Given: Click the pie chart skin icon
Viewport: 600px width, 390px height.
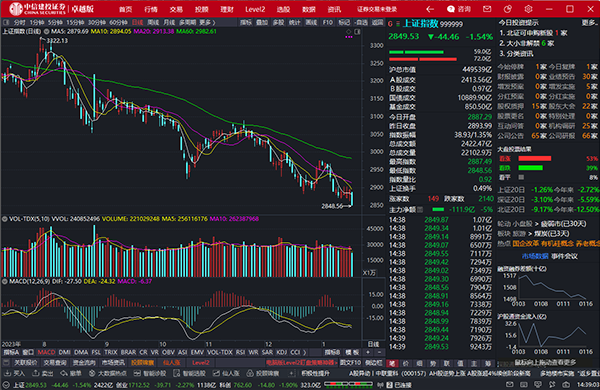Looking at the screenshot, I should point(507,9).
